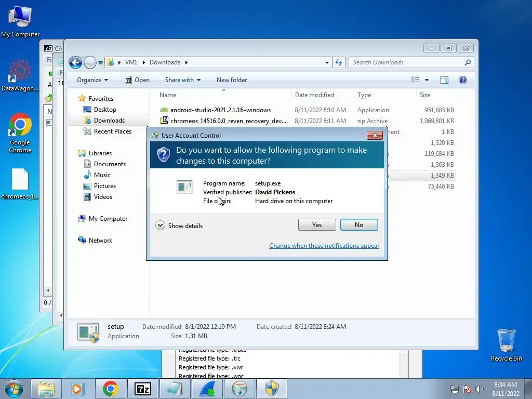Screen dimensions: 532x399
Task: Open the Share with menu
Action: pos(182,80)
